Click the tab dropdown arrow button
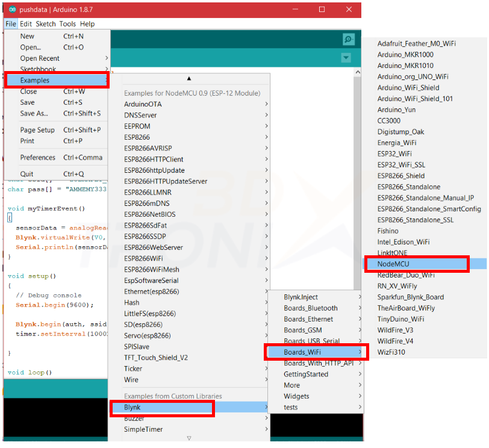Image resolution: width=489 pixels, height=448 pixels. tap(346, 58)
